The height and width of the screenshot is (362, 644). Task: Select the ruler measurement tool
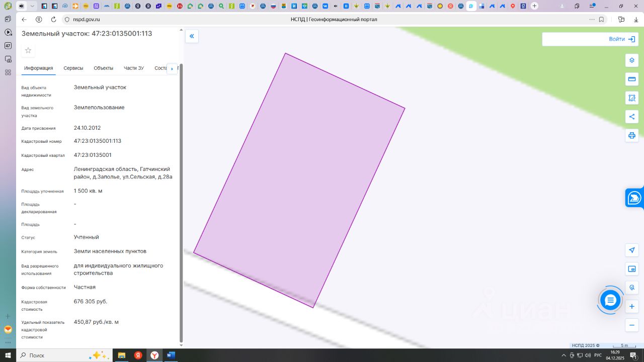coord(632,79)
